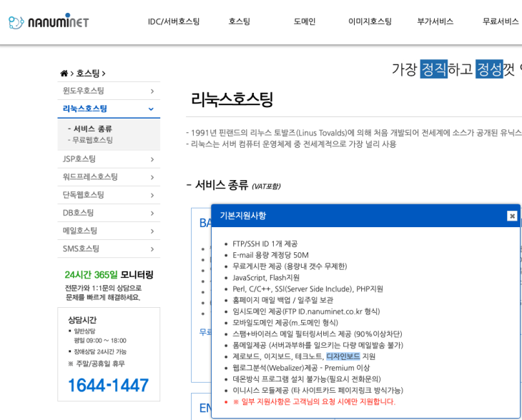Close the 기본지원사항 popup
Viewport: 522px width, 420px height.
tap(511, 216)
